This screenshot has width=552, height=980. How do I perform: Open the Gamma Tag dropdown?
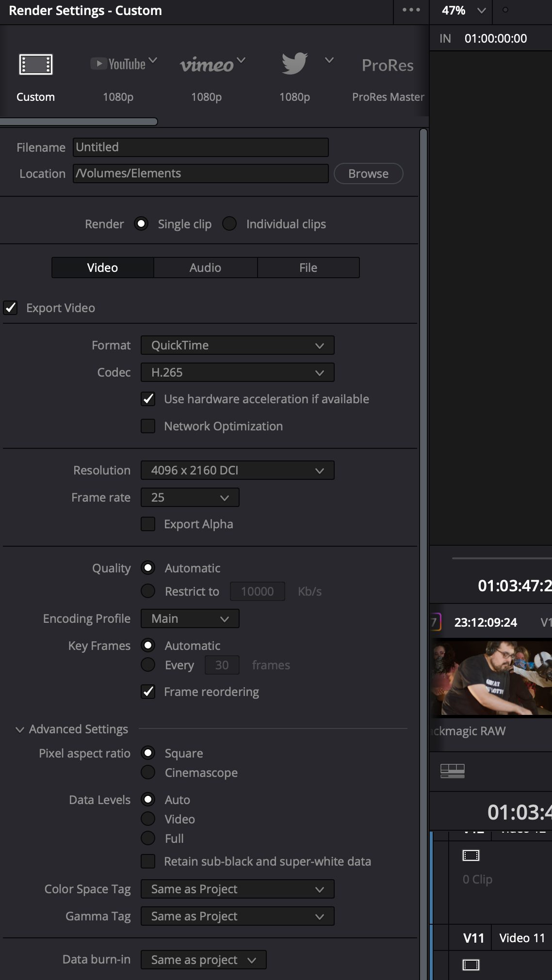[x=238, y=917]
